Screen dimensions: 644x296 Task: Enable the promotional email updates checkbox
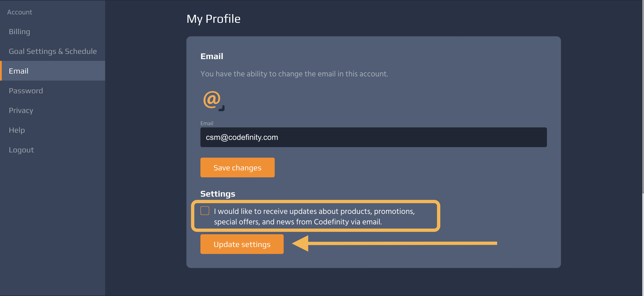coord(205,211)
